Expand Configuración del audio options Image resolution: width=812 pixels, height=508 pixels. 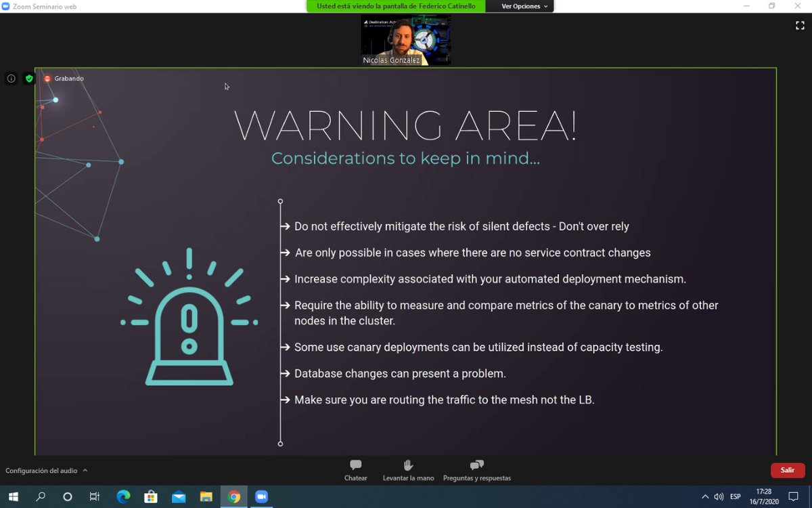pos(85,470)
